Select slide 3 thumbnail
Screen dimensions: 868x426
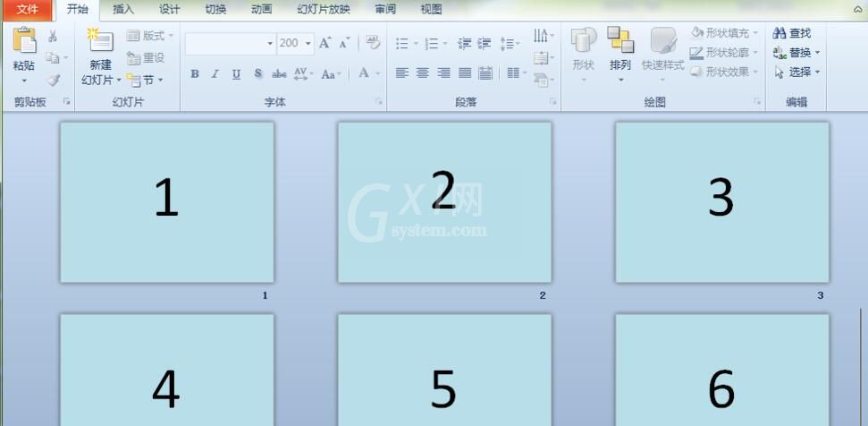coord(722,202)
